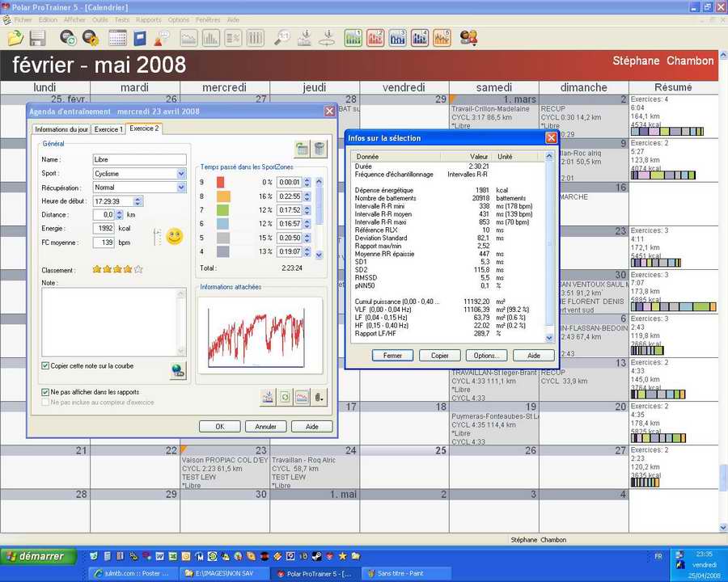The width and height of the screenshot is (728, 582).
Task: Click the smiley face feeling icon
Action: coord(174,237)
